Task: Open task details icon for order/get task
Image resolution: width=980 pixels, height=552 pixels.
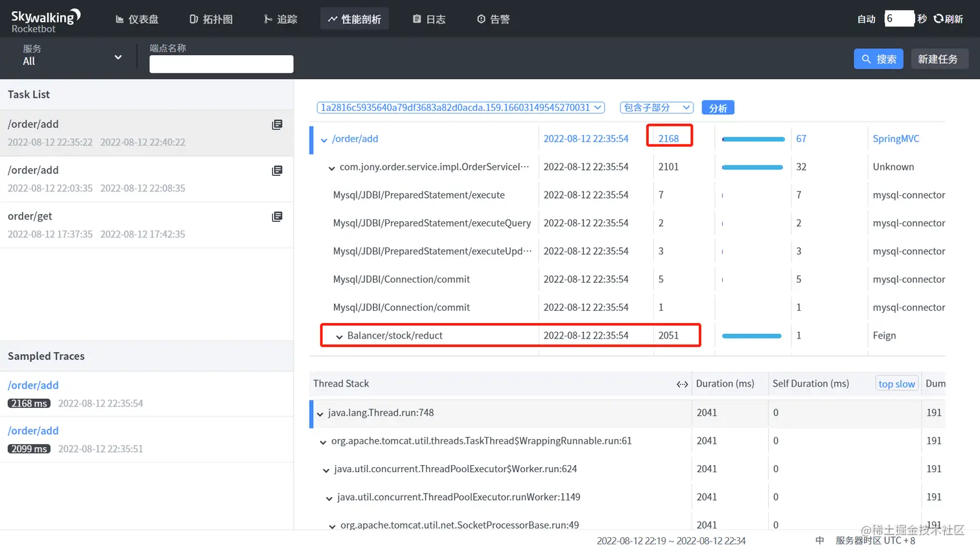Action: (x=277, y=217)
